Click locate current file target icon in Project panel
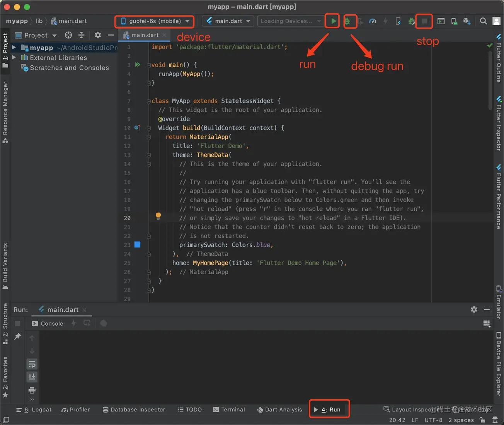The width and height of the screenshot is (504, 425). click(x=68, y=35)
